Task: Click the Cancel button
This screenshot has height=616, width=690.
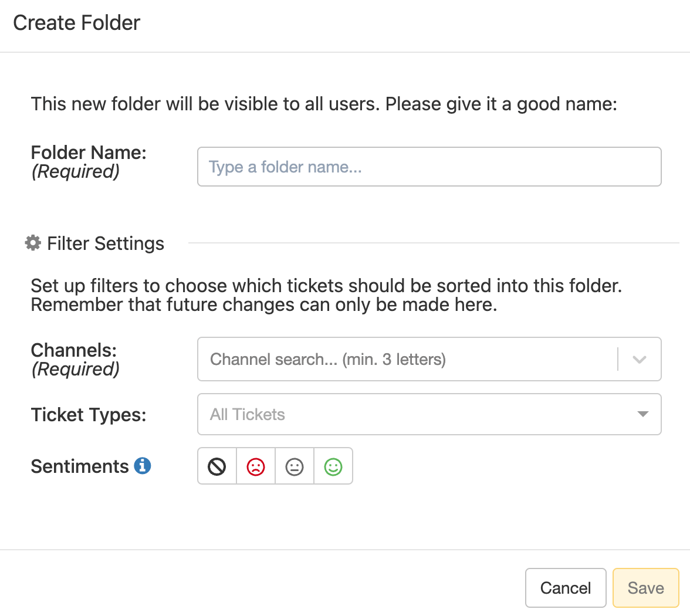Action: coord(565,588)
